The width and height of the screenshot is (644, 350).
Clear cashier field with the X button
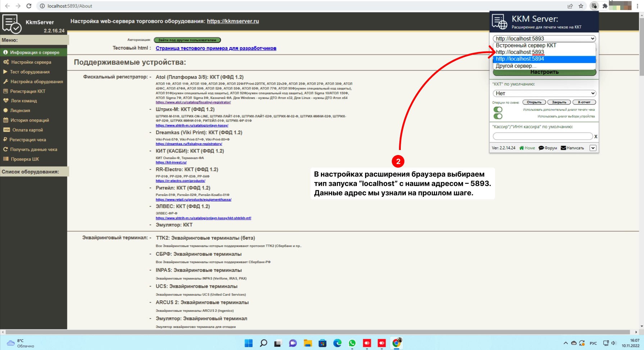click(x=596, y=137)
